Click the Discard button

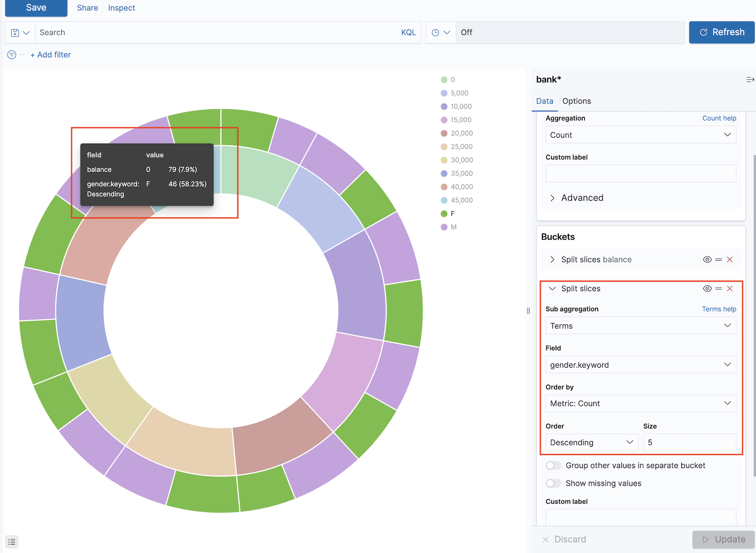pos(564,539)
